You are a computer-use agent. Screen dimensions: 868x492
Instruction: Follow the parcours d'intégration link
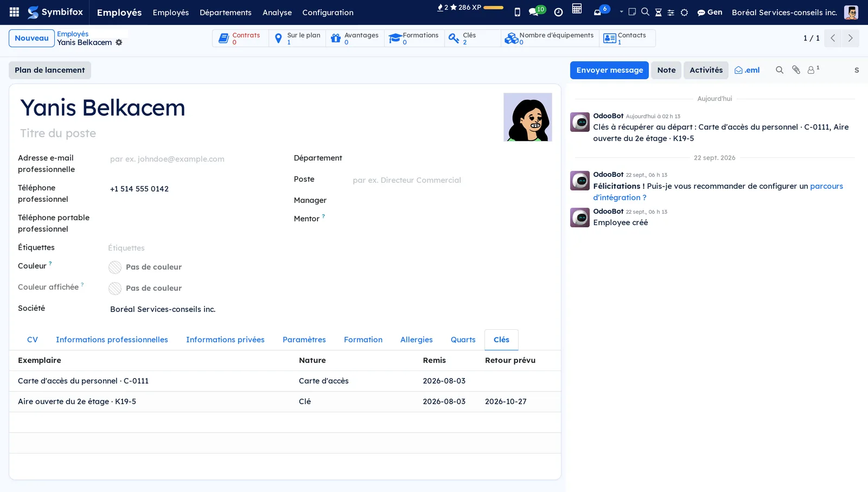(718, 192)
